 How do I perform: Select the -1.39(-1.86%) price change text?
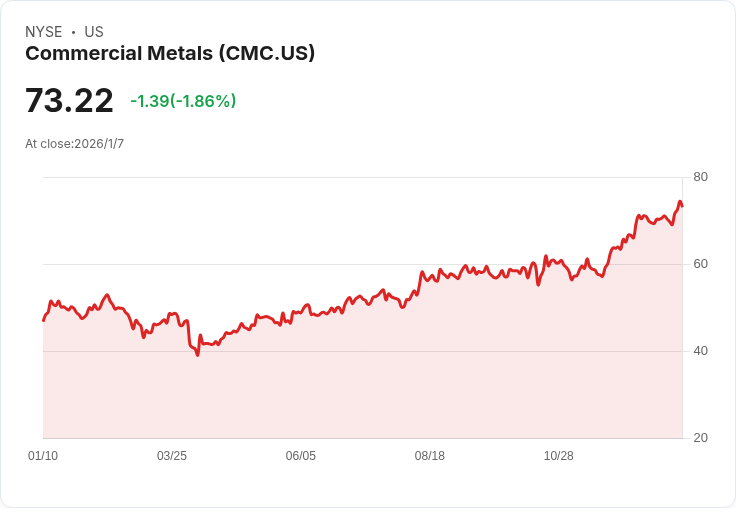(183, 101)
